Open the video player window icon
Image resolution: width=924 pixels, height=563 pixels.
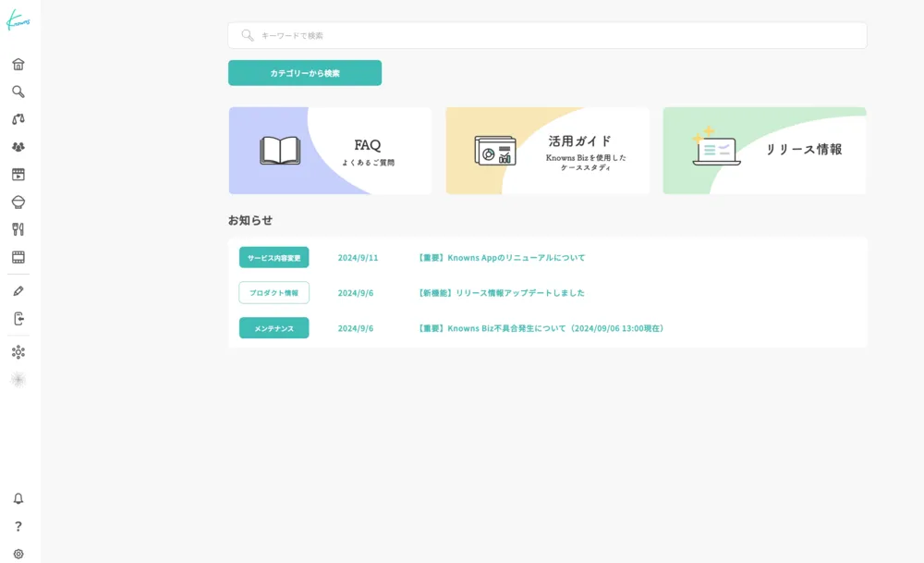tap(18, 175)
